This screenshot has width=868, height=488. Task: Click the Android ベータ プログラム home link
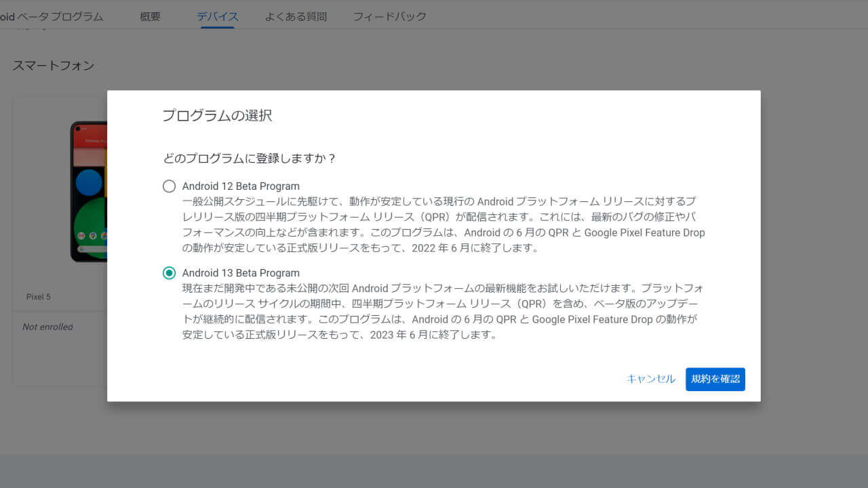[x=54, y=16]
